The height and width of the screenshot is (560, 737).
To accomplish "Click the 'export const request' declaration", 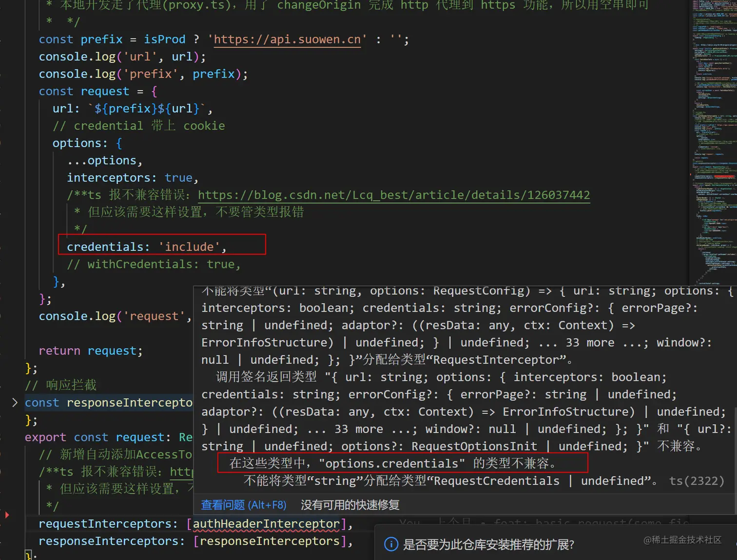I will [95, 437].
